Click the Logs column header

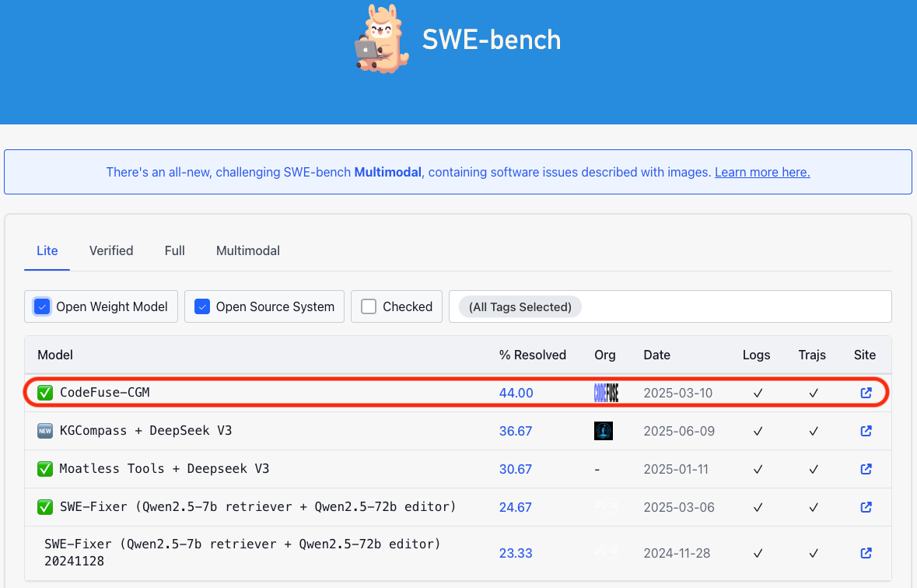point(756,355)
